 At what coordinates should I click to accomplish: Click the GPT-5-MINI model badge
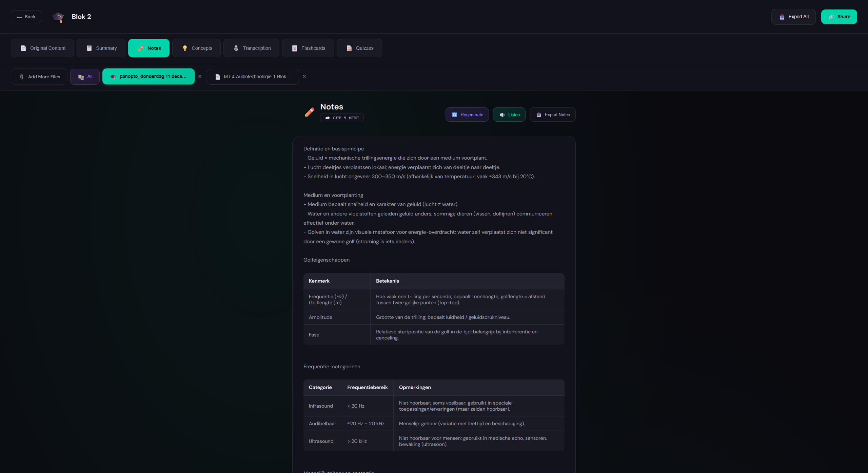click(342, 118)
